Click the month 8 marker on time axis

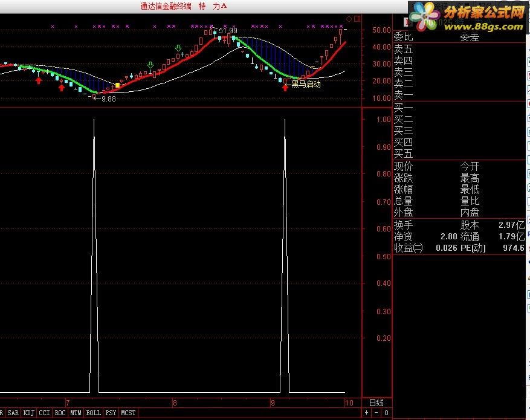(x=175, y=402)
